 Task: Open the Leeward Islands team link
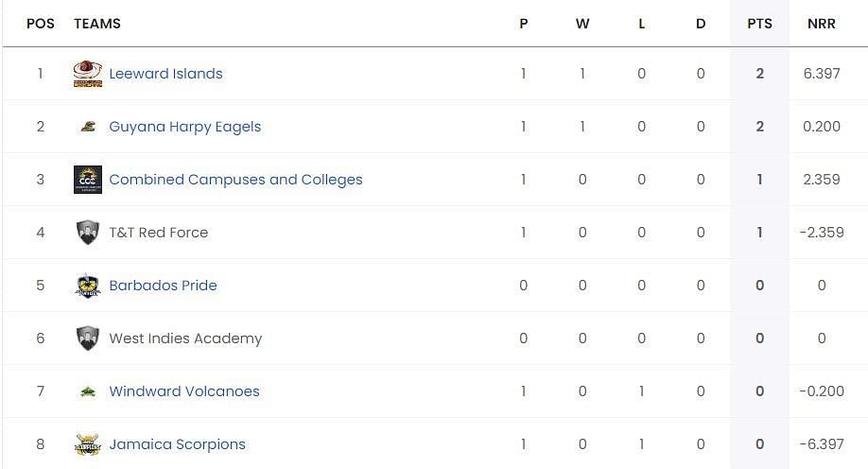point(165,74)
